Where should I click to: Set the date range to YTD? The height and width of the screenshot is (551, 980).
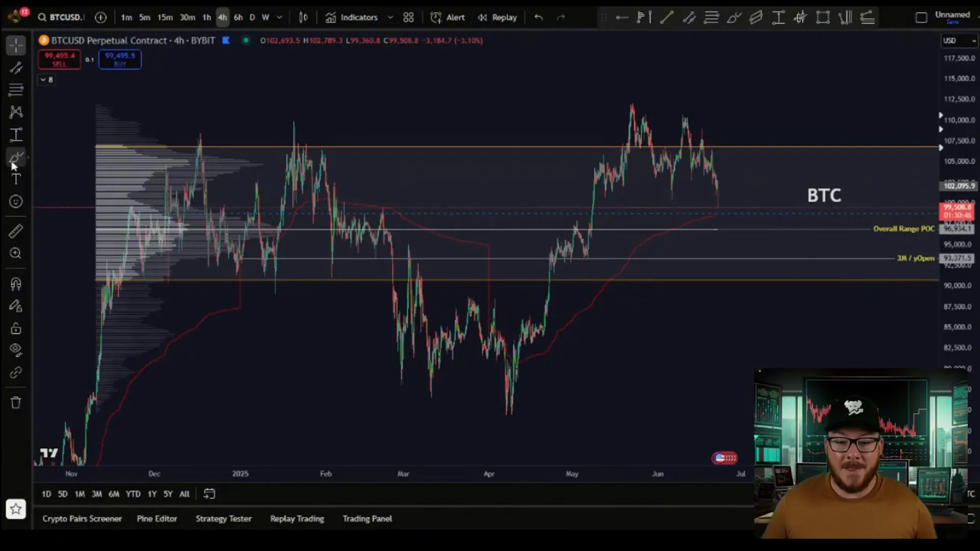coord(133,494)
